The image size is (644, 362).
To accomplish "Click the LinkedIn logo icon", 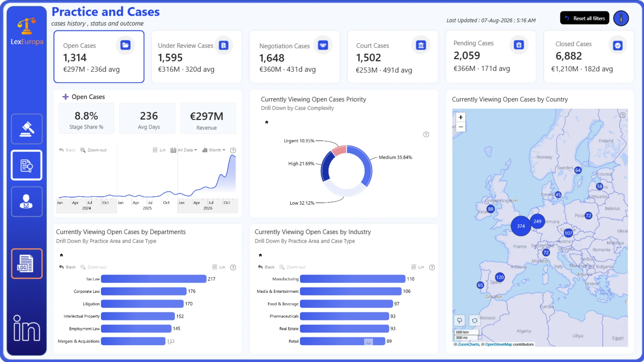I will (26, 328).
